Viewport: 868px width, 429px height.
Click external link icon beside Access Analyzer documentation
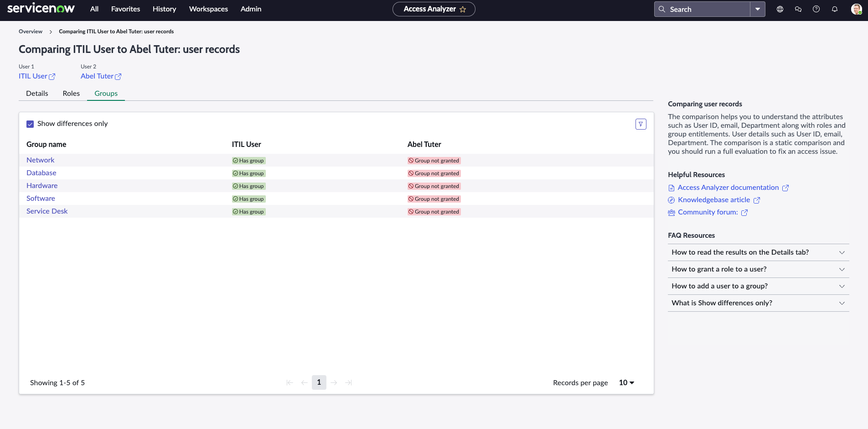[785, 188]
